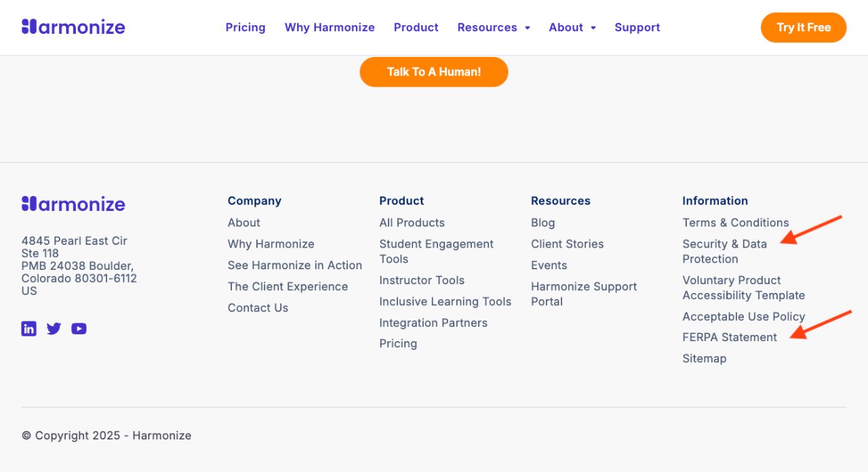This screenshot has width=868, height=472.
Task: Click the Harmonize logo in the header
Action: point(73,27)
